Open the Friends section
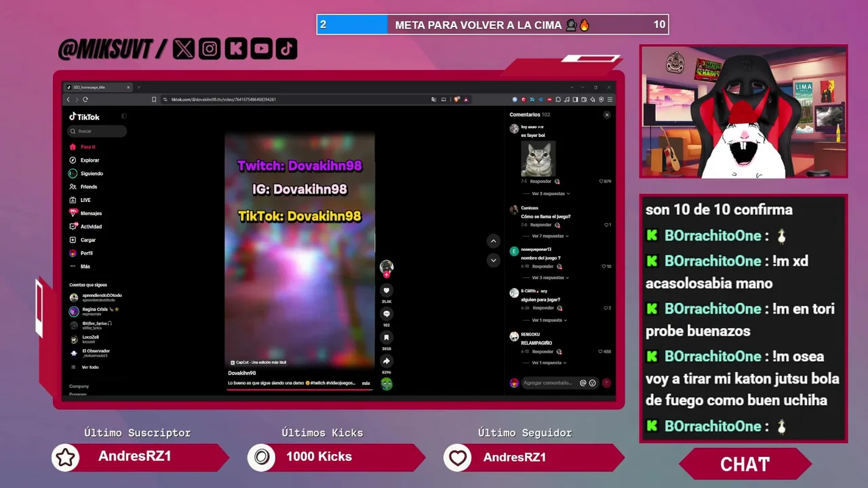The width and height of the screenshot is (868, 488). click(x=83, y=187)
